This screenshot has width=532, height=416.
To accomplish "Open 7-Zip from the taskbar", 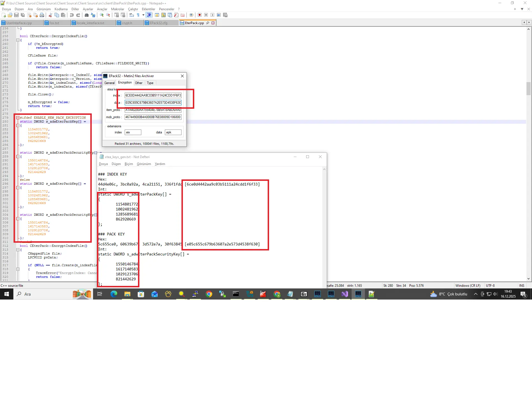I will [x=304, y=294].
